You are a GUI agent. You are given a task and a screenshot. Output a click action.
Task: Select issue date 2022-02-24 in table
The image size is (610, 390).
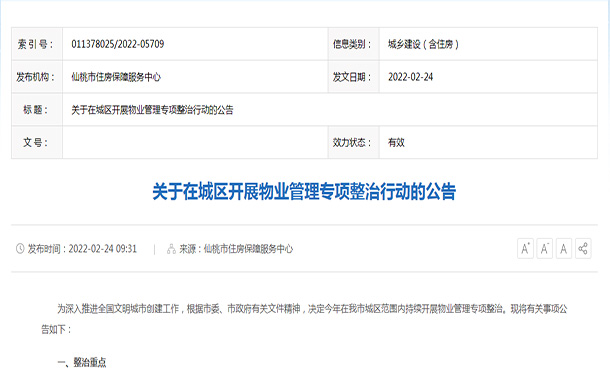pyautogui.click(x=410, y=77)
